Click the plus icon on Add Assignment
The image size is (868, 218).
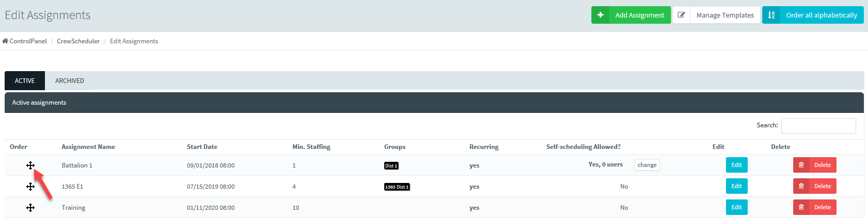pos(601,15)
